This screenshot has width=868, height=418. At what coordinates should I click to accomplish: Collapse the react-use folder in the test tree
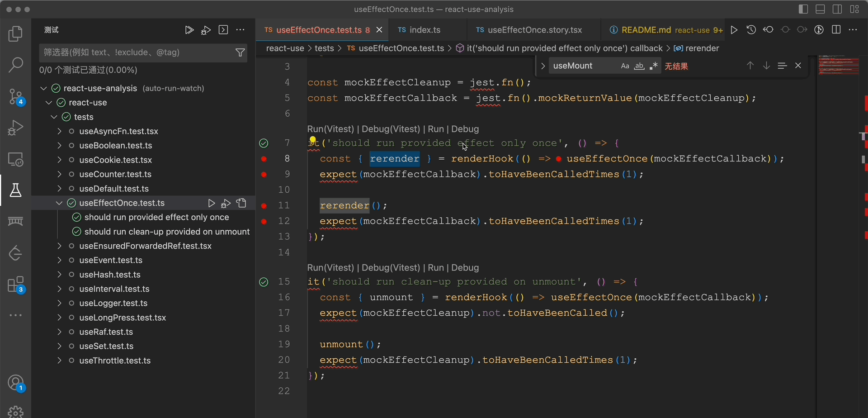coord(49,103)
